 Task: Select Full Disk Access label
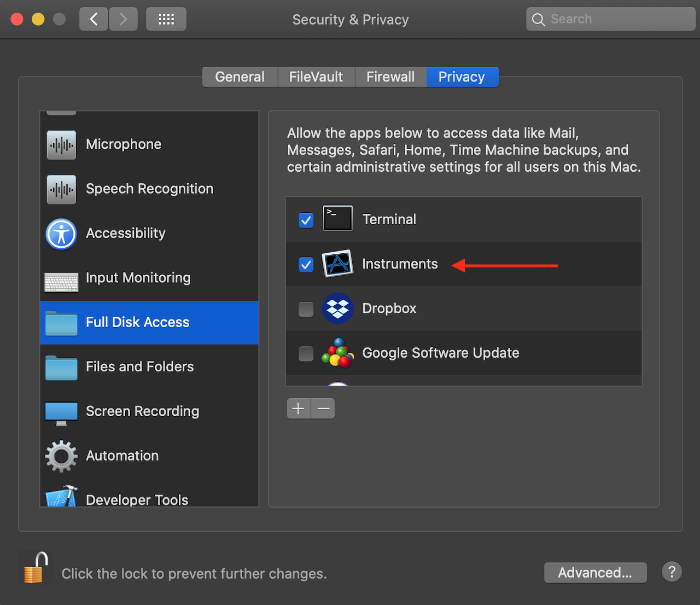(x=138, y=322)
